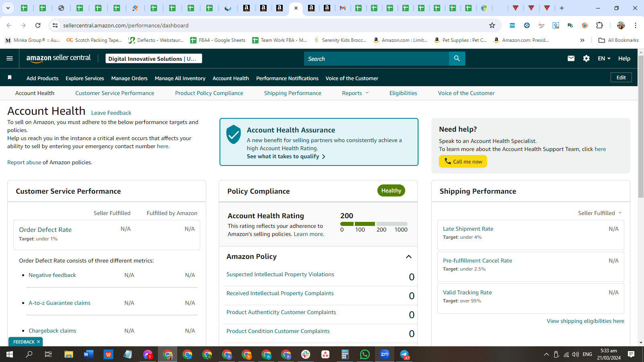Switch to Product Policy Compliance tab
Viewport: 644px width, 362px height.
click(209, 93)
